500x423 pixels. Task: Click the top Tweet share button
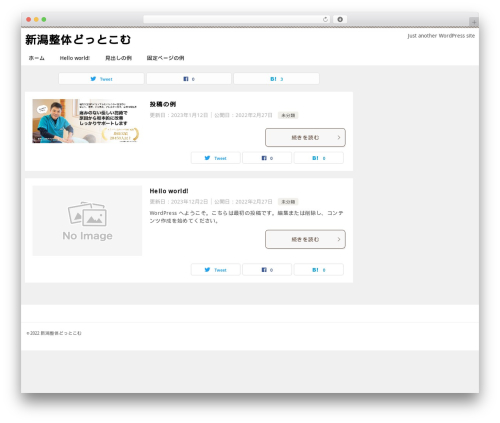click(101, 79)
